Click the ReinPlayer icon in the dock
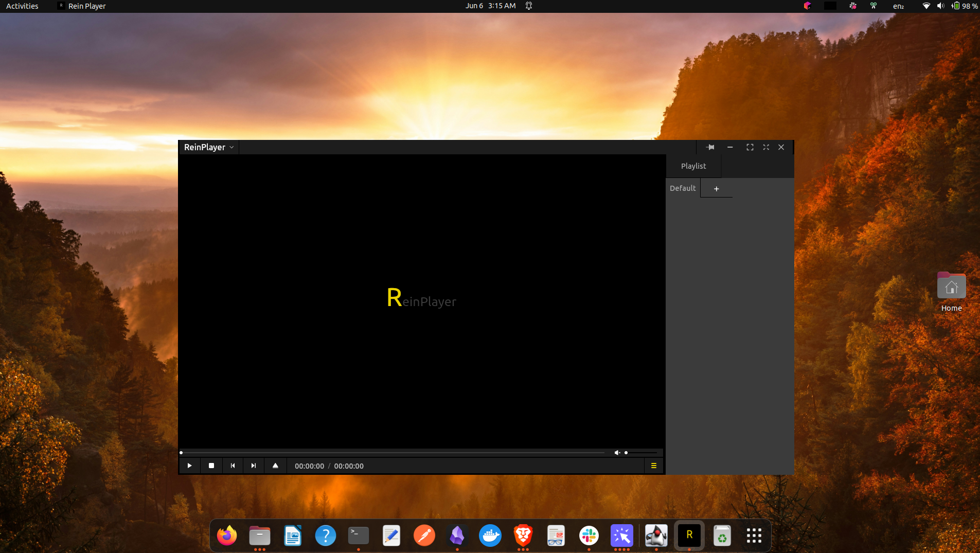 coord(689,536)
